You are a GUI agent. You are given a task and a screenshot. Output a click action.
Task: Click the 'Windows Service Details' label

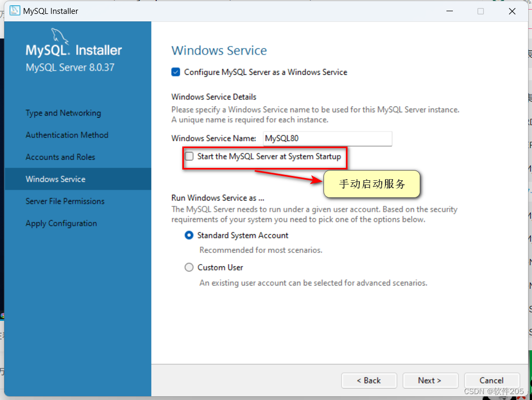click(x=214, y=97)
